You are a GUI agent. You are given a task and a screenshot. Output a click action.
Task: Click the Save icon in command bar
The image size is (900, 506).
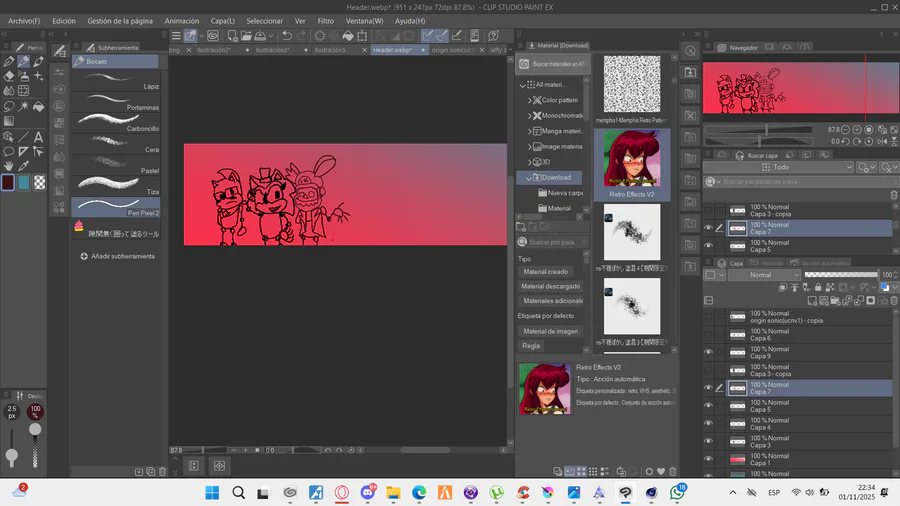click(x=261, y=36)
